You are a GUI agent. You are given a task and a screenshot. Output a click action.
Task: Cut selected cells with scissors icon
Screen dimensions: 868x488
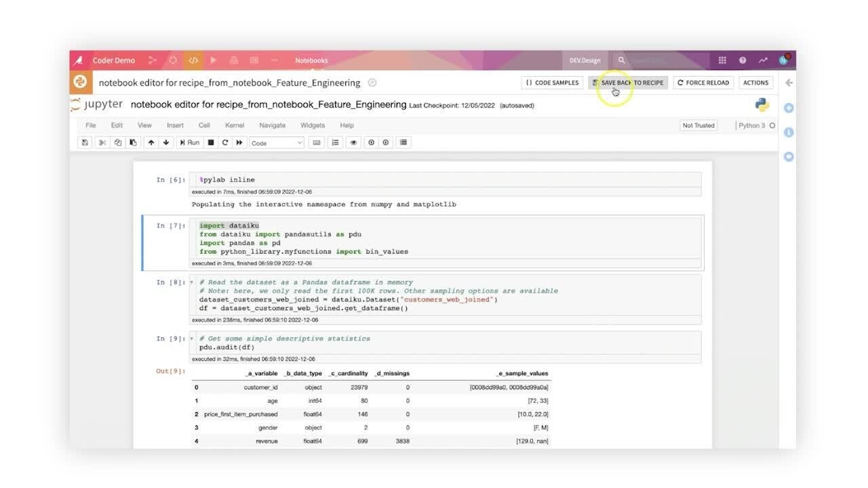pos(102,142)
